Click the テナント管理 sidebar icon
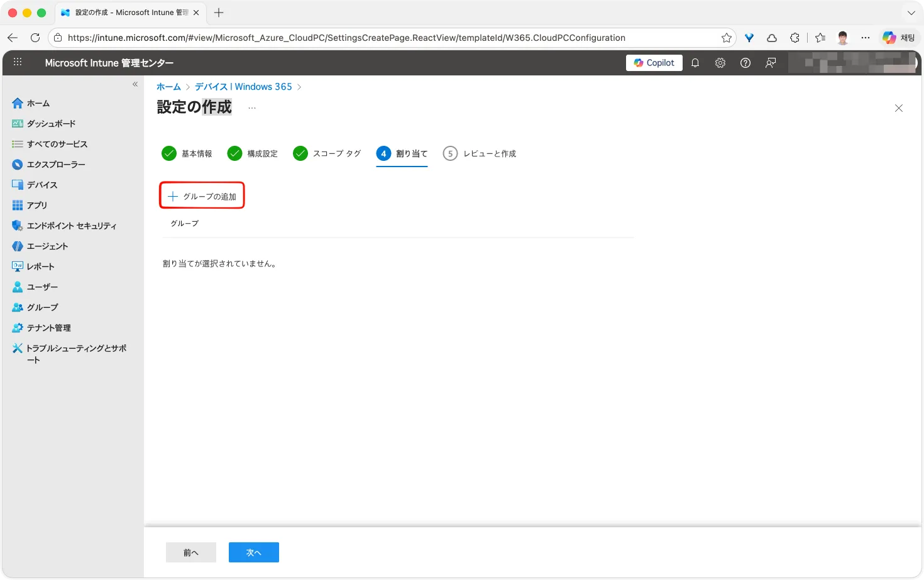The width and height of the screenshot is (924, 580). (x=18, y=328)
